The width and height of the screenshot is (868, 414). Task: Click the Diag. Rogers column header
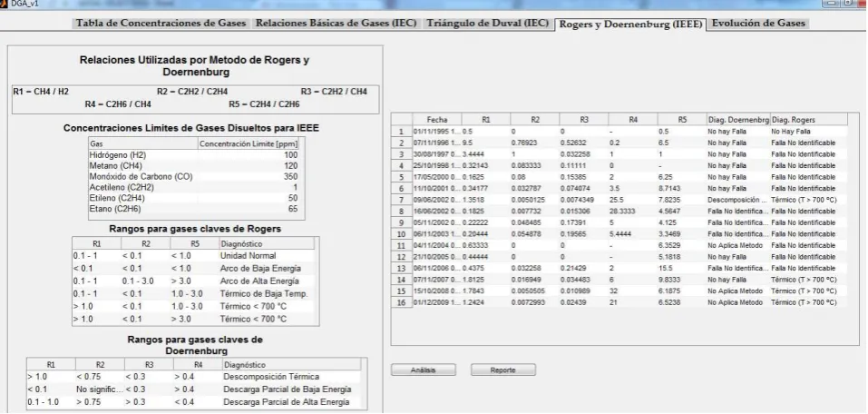pos(808,119)
